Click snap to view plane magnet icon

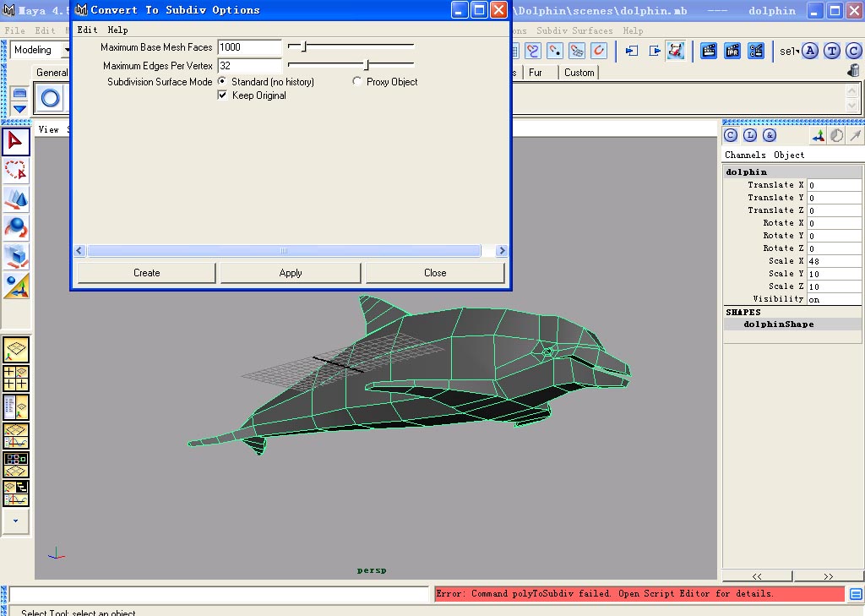[x=576, y=51]
